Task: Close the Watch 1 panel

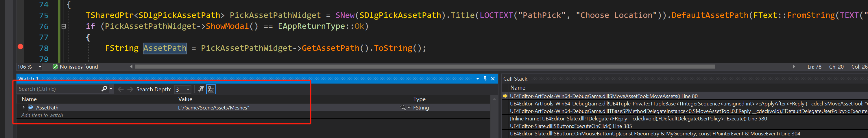Action: [x=493, y=79]
